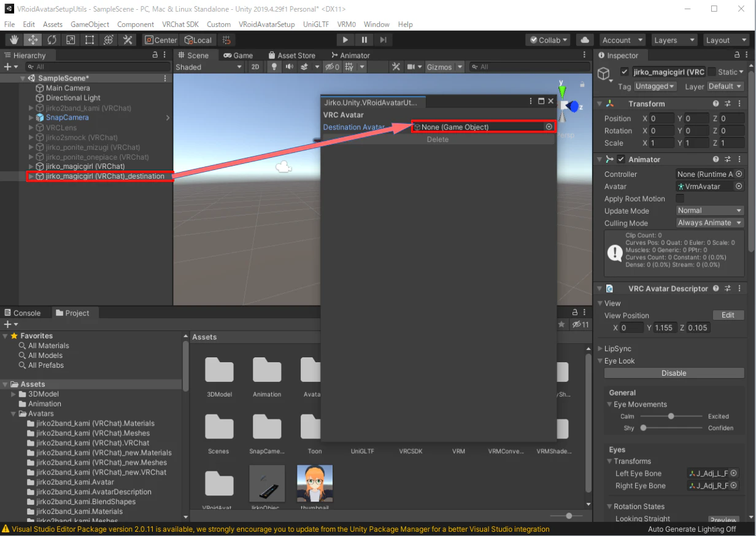
Task: Click the Disable Eye Look button
Action: click(674, 373)
